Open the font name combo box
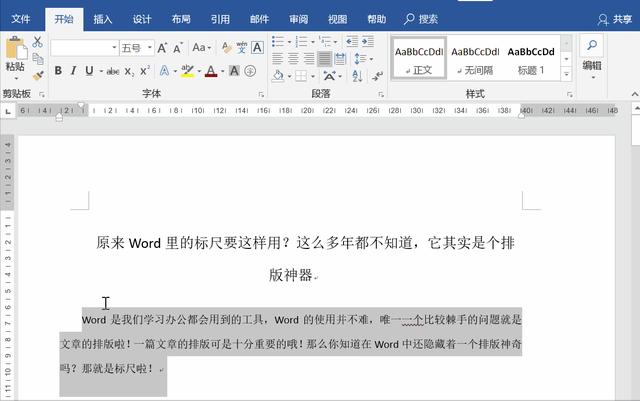Viewport: 640px width, 401px height. tap(84, 48)
